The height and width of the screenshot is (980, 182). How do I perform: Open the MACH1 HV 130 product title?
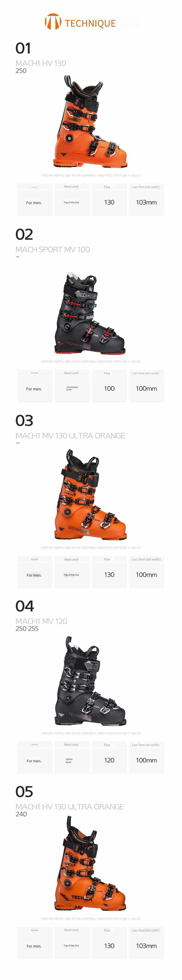pos(41,63)
